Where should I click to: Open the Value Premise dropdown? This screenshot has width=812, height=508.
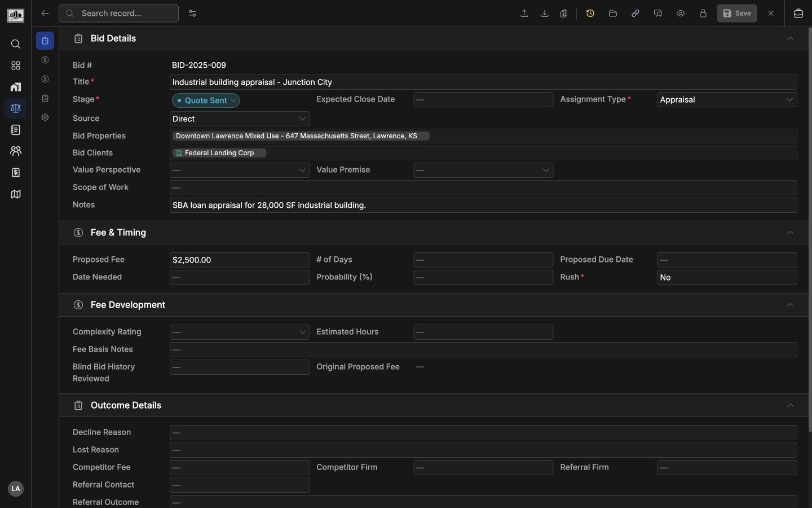click(x=483, y=170)
